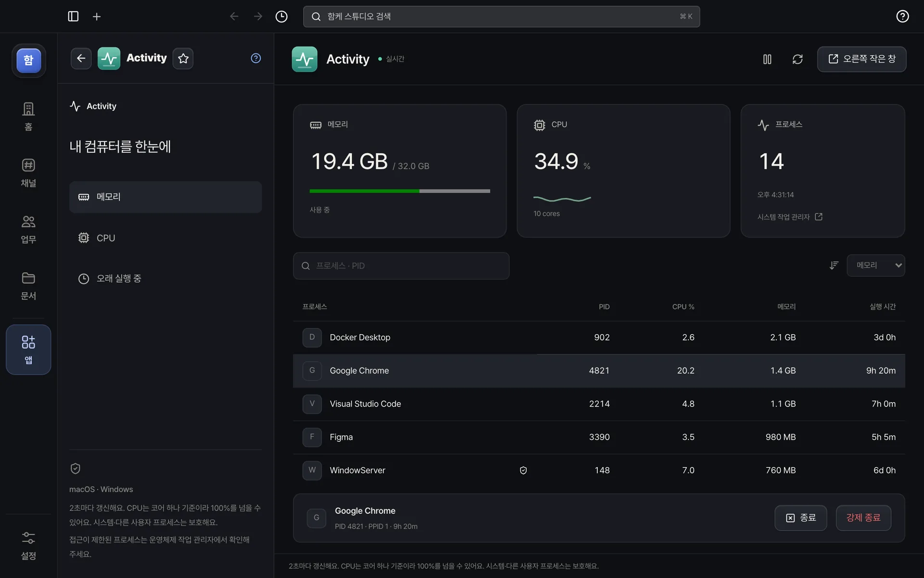Go back using the top navigation arrow
924x578 pixels.
[x=234, y=16]
